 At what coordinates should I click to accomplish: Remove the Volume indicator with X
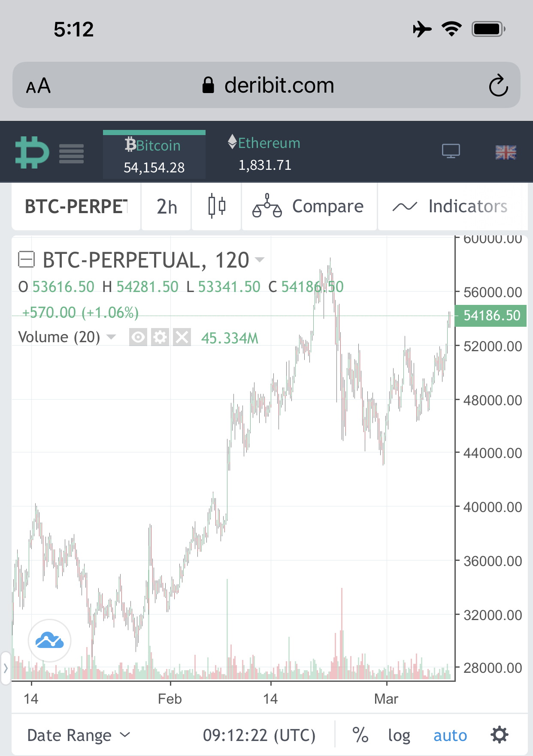pos(182,337)
